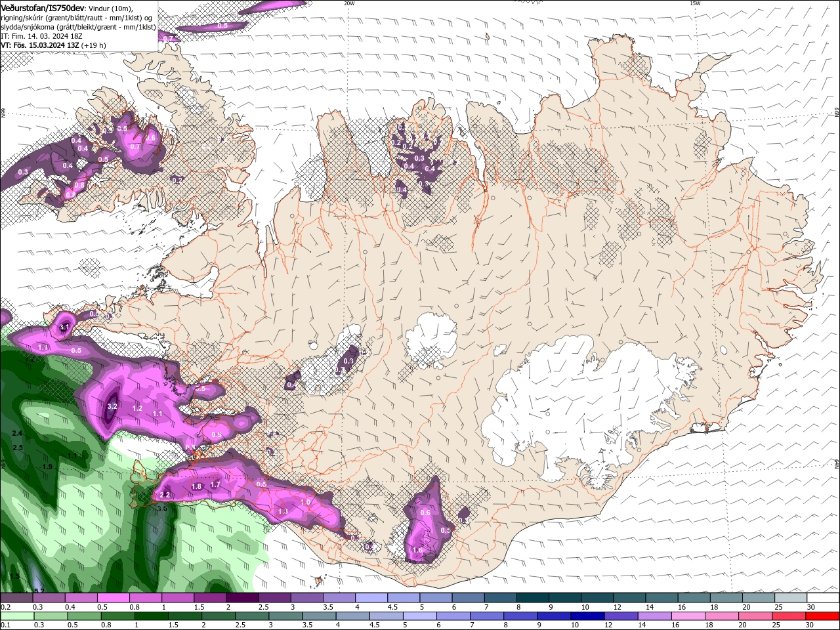Image resolution: width=840 pixels, height=630 pixels.
Task: Select the valid time 'VT: Fös. 15.03.2024 13Z'
Action: click(x=39, y=45)
